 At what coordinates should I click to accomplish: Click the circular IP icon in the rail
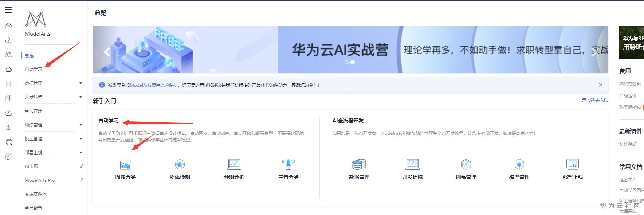coord(8,157)
